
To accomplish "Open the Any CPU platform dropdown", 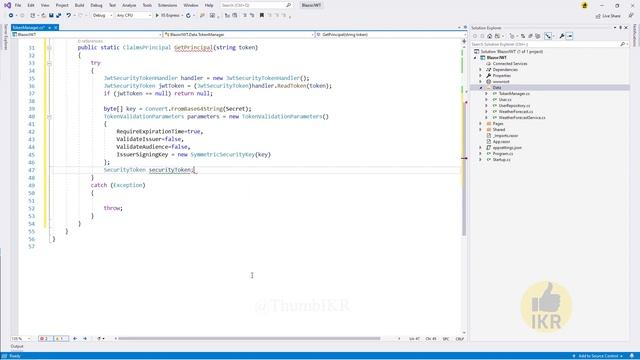I will point(133,16).
